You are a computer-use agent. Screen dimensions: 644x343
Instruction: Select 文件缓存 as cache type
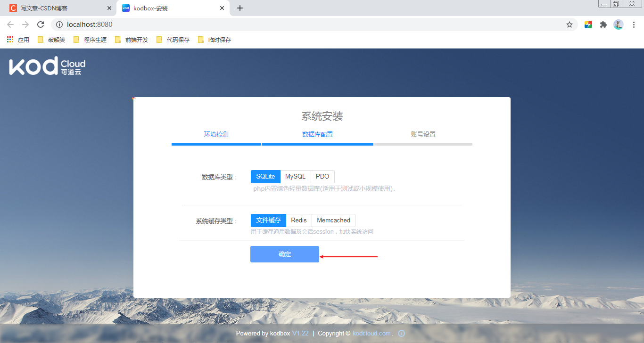tap(268, 220)
